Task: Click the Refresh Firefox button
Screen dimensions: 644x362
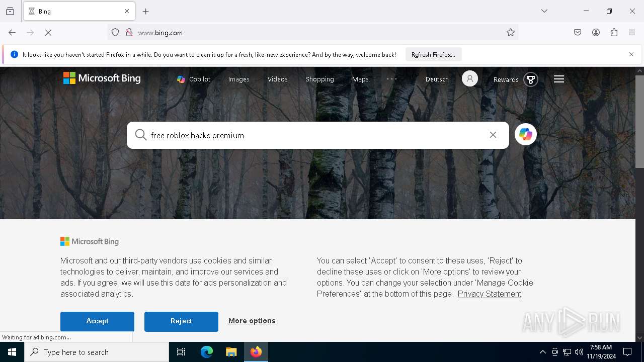Action: (x=433, y=54)
